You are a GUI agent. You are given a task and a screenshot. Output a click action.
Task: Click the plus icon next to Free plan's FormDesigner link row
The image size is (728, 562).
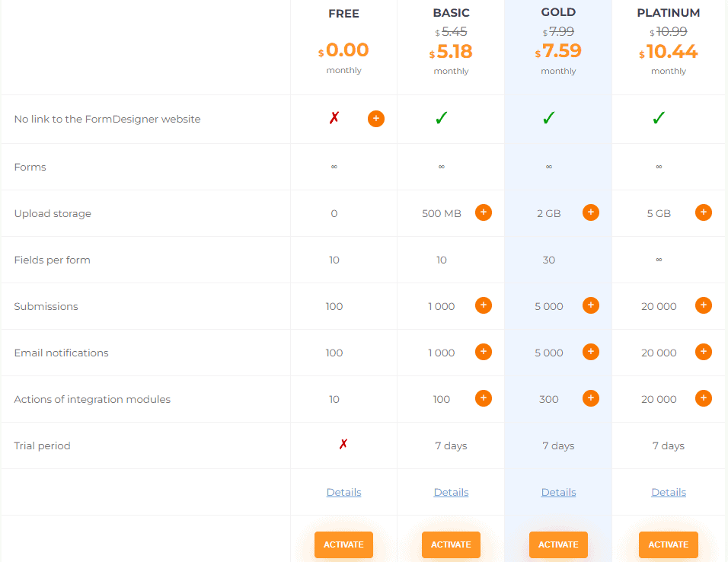pyautogui.click(x=376, y=119)
